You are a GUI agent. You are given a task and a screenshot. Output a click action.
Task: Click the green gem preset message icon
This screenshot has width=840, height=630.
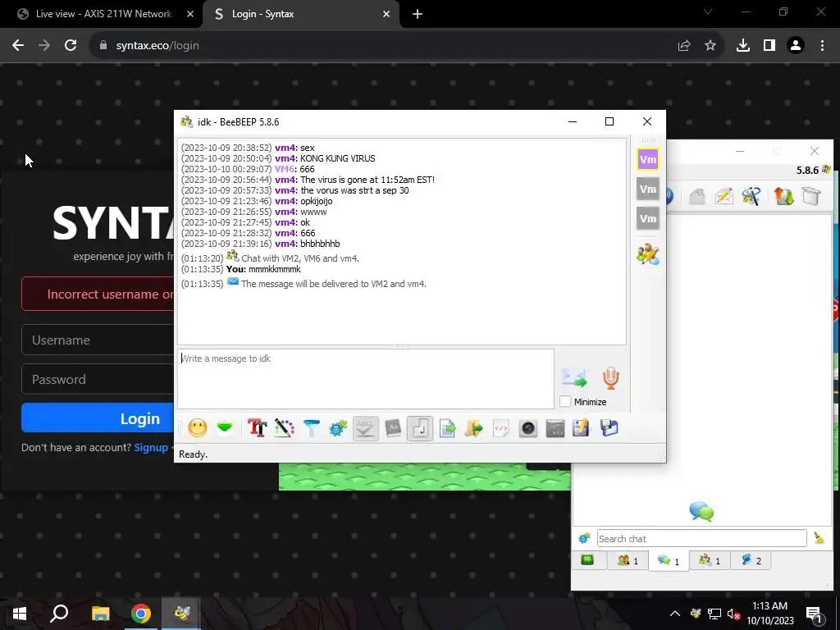pos(225,428)
